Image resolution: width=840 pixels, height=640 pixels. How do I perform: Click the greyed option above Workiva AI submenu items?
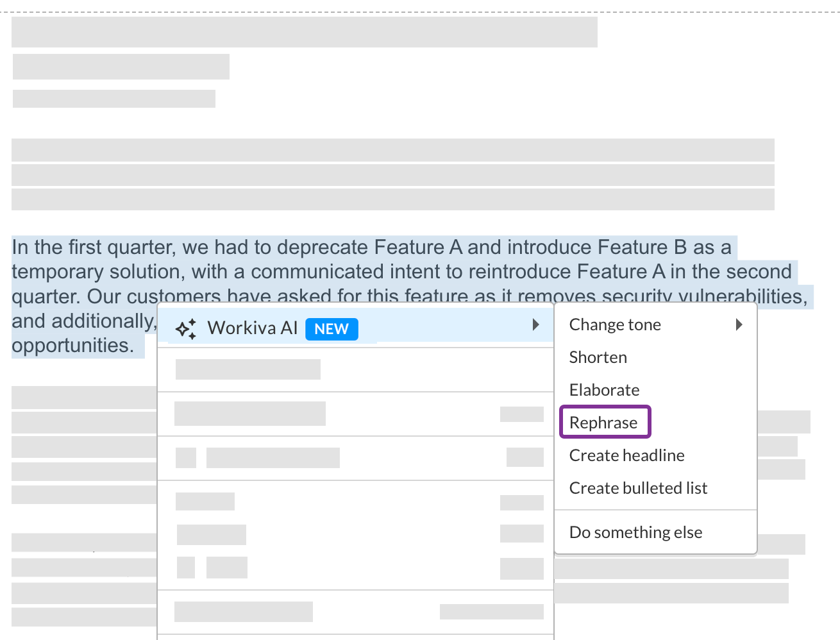(x=248, y=369)
